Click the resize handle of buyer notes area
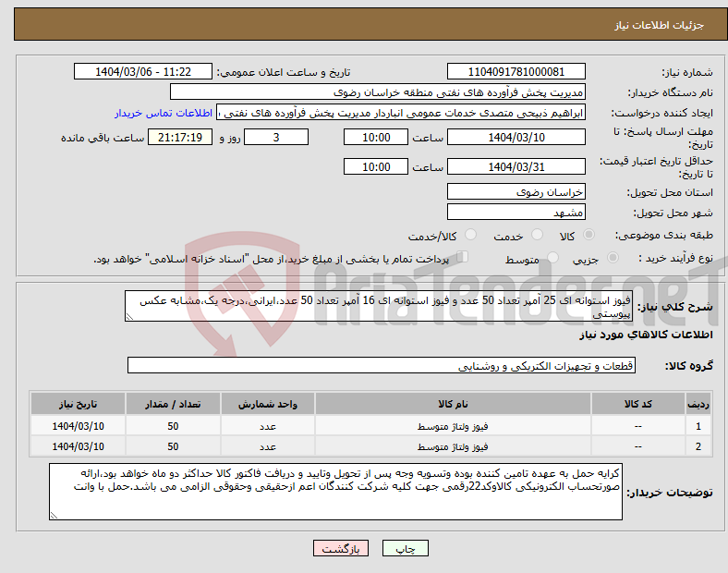This screenshot has height=573, width=728. pyautogui.click(x=54, y=516)
